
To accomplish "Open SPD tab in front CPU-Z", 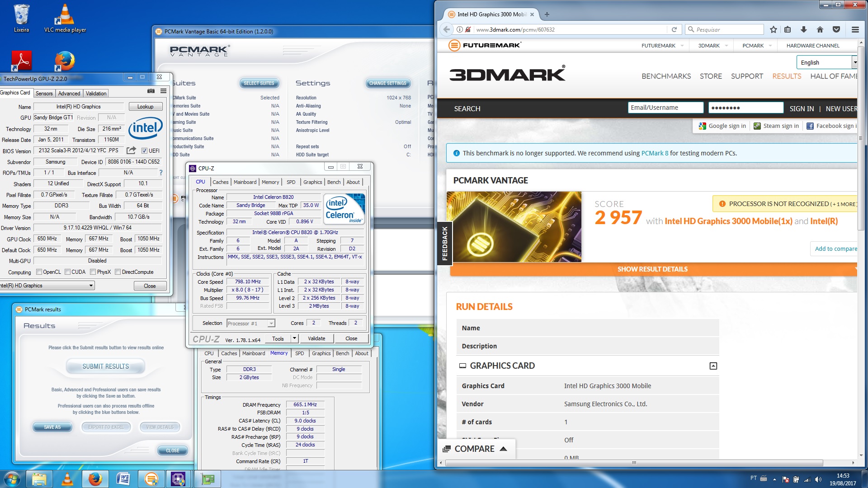I will tap(291, 182).
